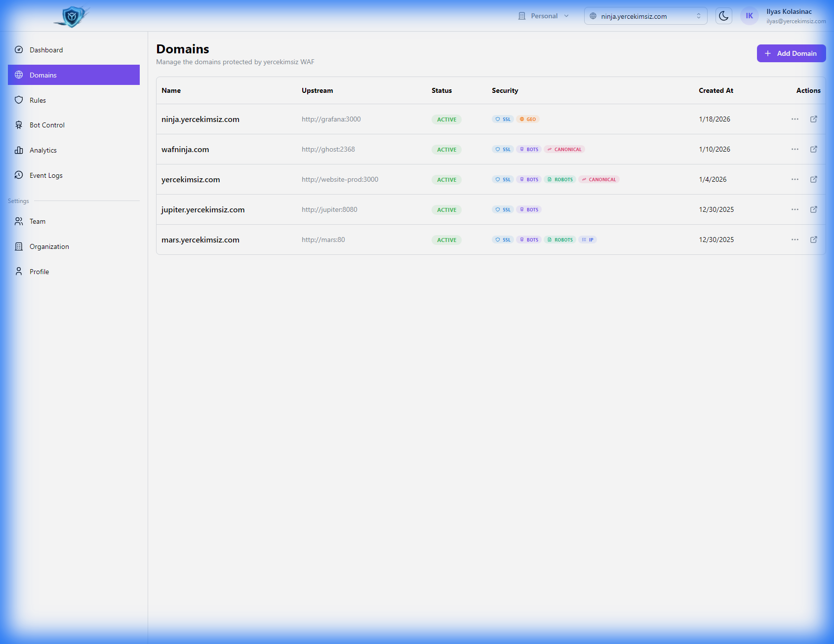This screenshot has width=834, height=644.
Task: Click the ACTIVE status of wafninja.com
Action: tap(446, 149)
